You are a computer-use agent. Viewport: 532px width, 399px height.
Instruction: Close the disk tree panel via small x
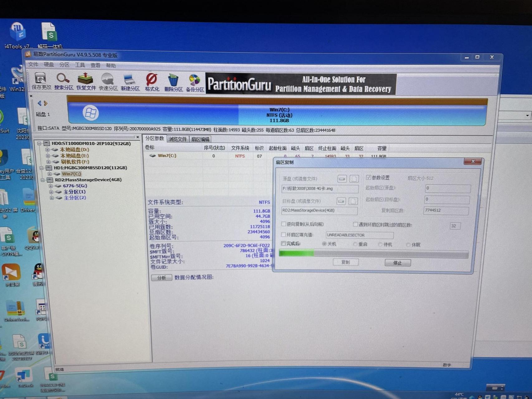click(x=138, y=137)
